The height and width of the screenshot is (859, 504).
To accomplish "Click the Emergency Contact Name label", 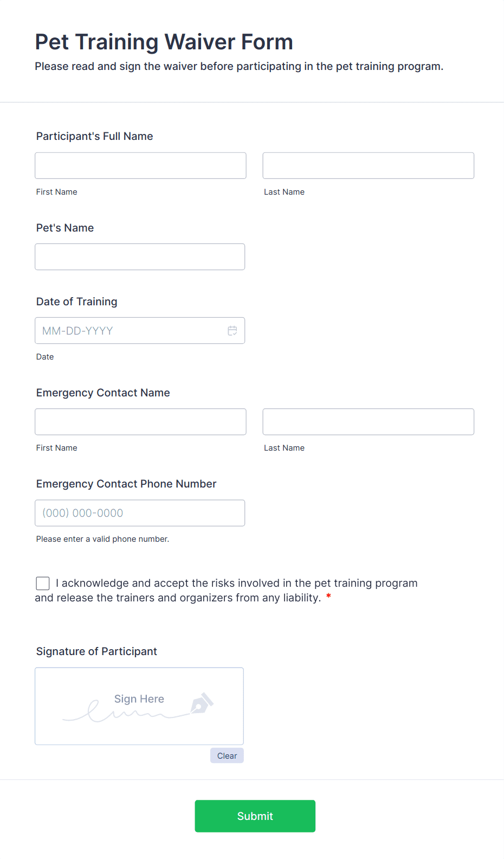I will pos(103,393).
